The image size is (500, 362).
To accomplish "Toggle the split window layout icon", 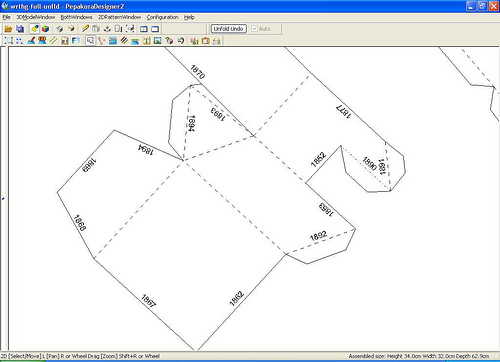I will click(144, 29).
